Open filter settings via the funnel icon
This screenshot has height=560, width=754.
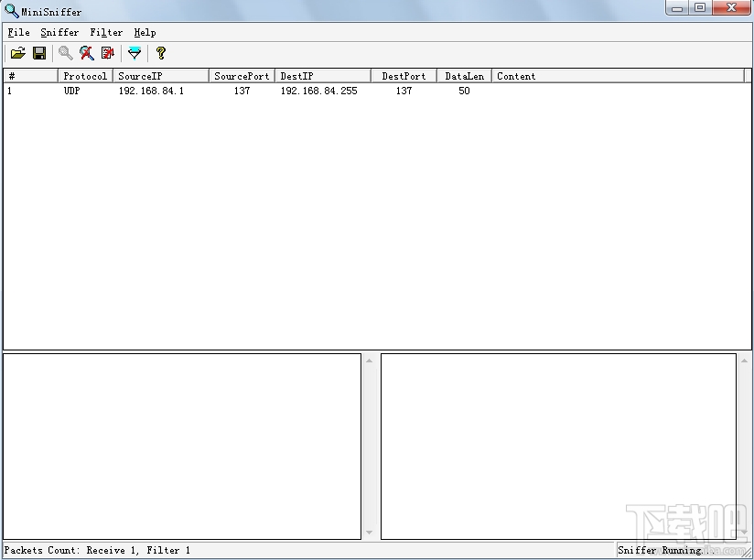point(135,53)
